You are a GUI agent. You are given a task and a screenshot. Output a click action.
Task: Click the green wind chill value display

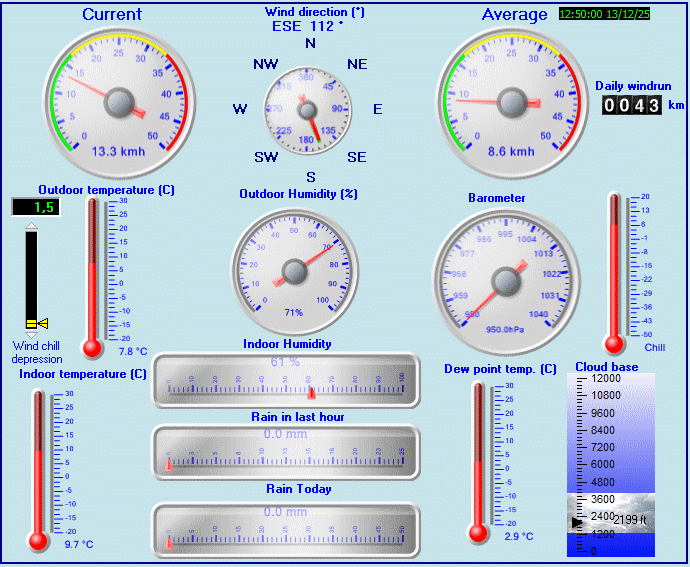click(x=34, y=207)
